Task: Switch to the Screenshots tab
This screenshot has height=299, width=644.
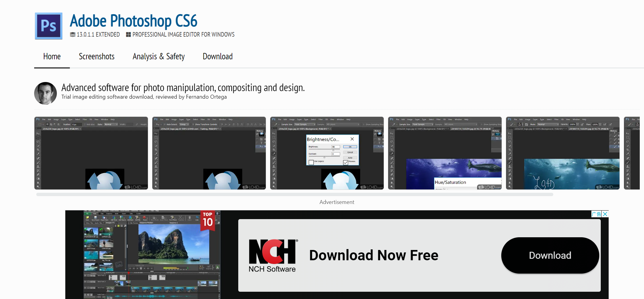Action: click(x=97, y=57)
